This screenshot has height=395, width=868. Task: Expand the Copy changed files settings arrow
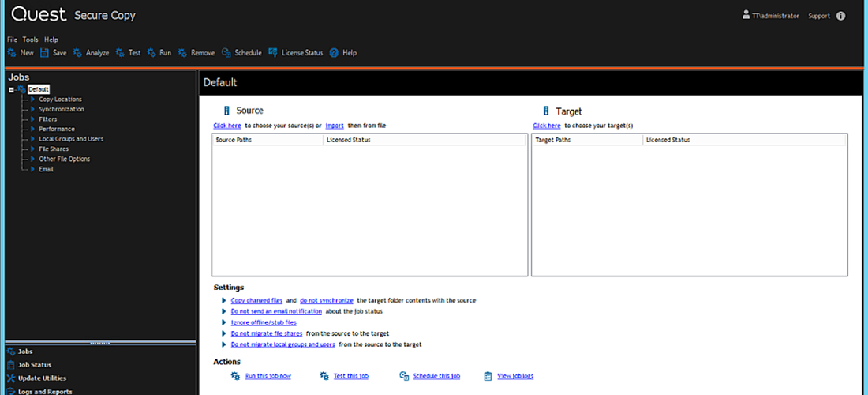pos(223,300)
